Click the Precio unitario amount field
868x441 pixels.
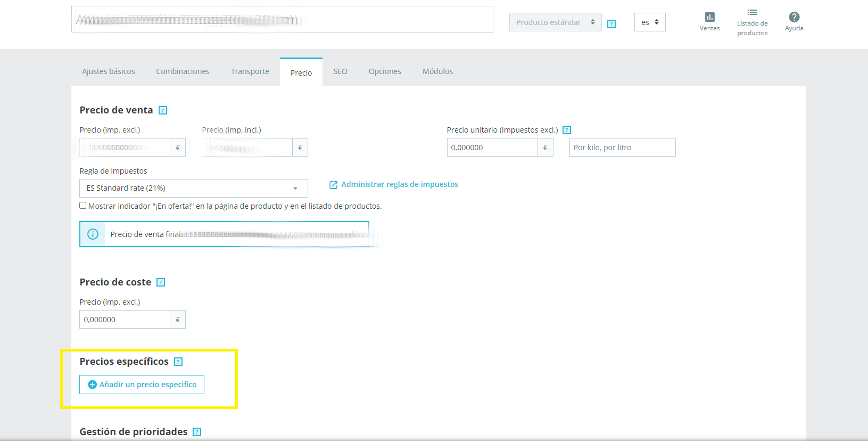click(492, 148)
